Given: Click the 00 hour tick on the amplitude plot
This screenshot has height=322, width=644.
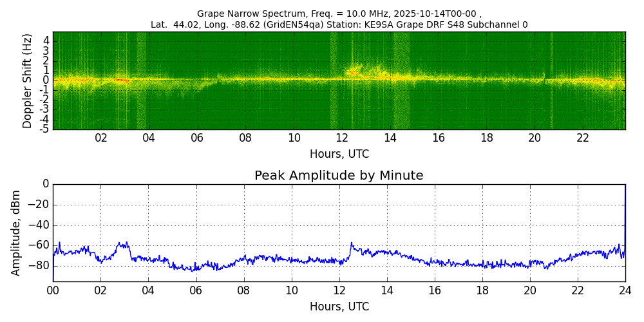Looking at the screenshot, I should tap(53, 290).
